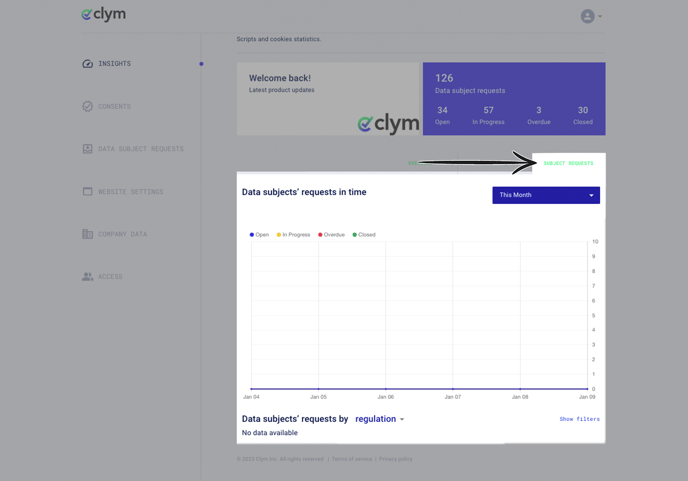Toggle the Overdue legend series
The image size is (688, 481).
pyautogui.click(x=331, y=235)
